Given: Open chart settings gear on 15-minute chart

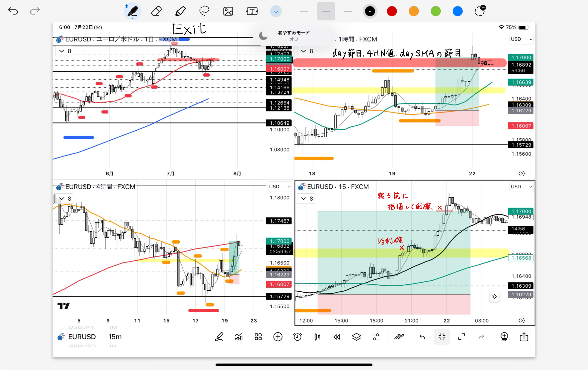Looking at the screenshot, I should click(522, 320).
